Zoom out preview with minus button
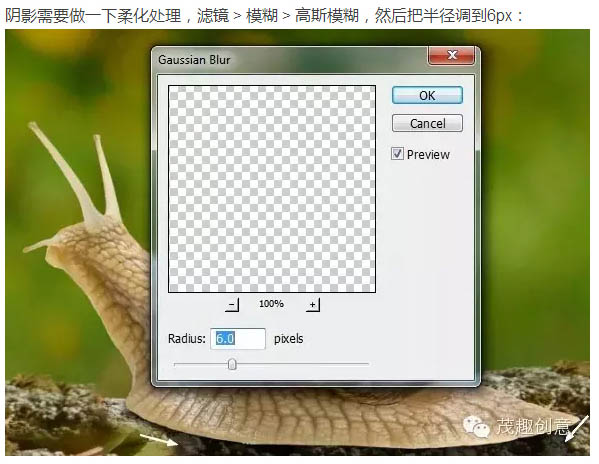The height and width of the screenshot is (464, 599). point(232,305)
